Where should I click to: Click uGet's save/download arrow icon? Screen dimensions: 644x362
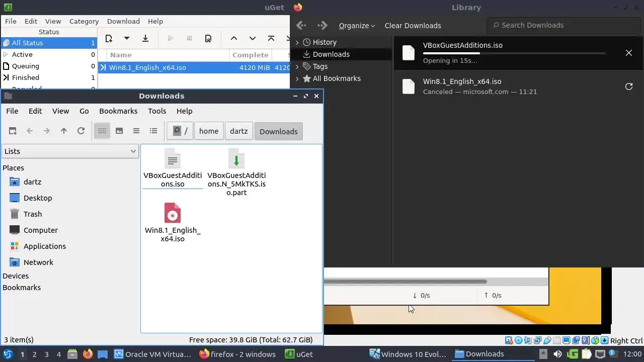pyautogui.click(x=145, y=38)
